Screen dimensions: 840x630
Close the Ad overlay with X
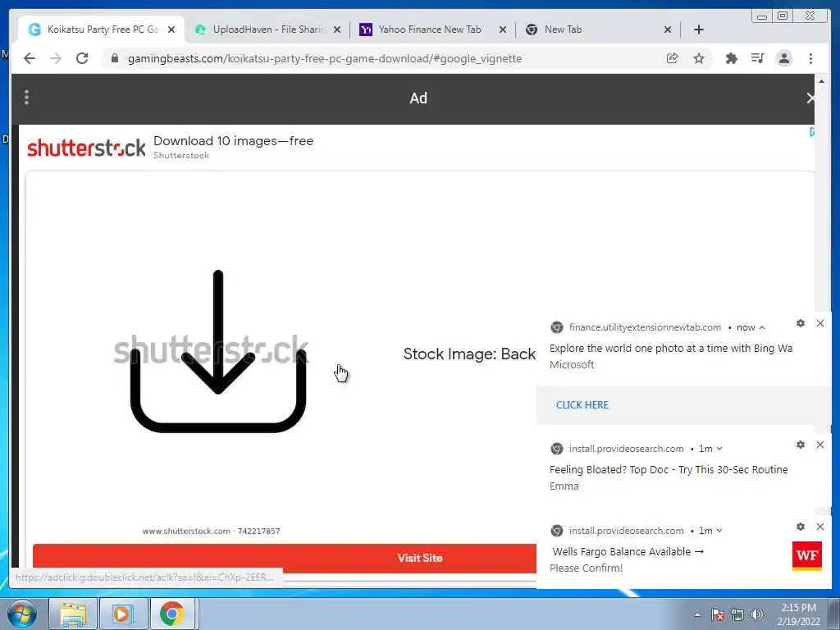pos(810,98)
